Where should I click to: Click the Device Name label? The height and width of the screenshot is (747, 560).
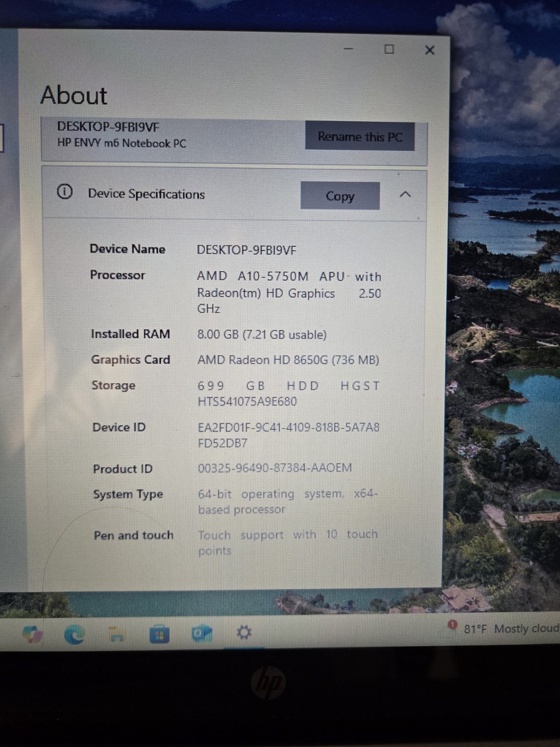pos(127,249)
